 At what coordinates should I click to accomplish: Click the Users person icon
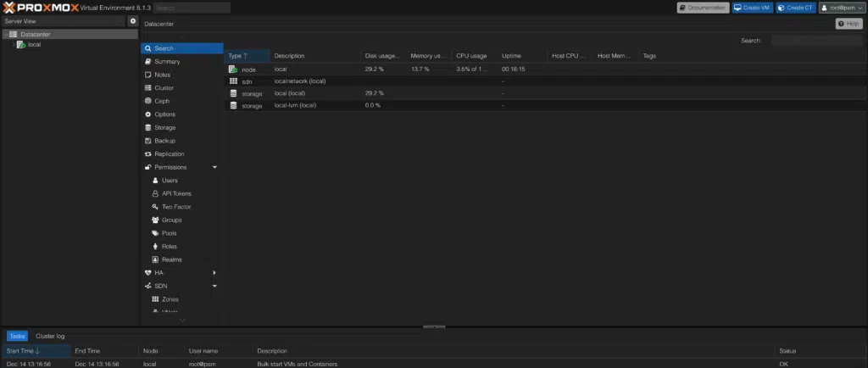pyautogui.click(x=156, y=181)
